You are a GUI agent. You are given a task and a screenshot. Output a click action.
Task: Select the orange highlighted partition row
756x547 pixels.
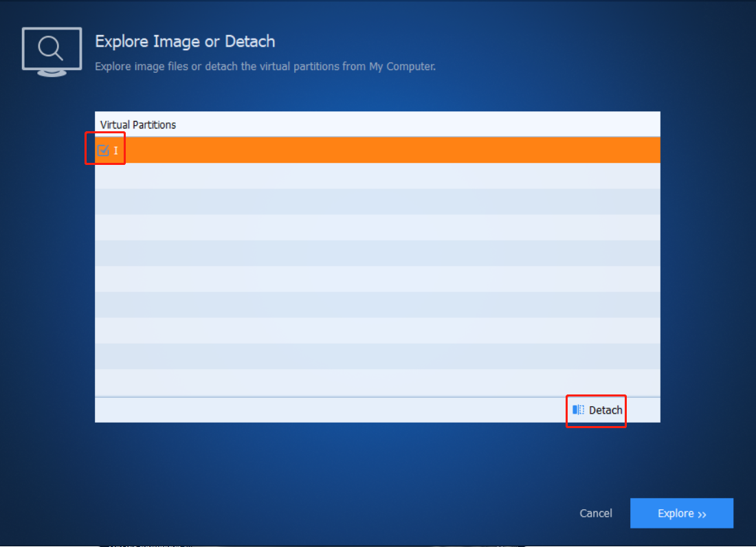378,149
